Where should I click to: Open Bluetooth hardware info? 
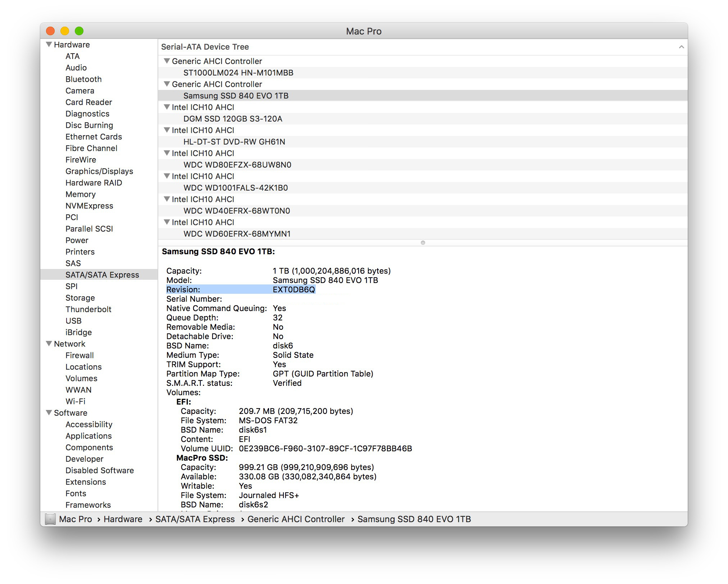[x=83, y=79]
